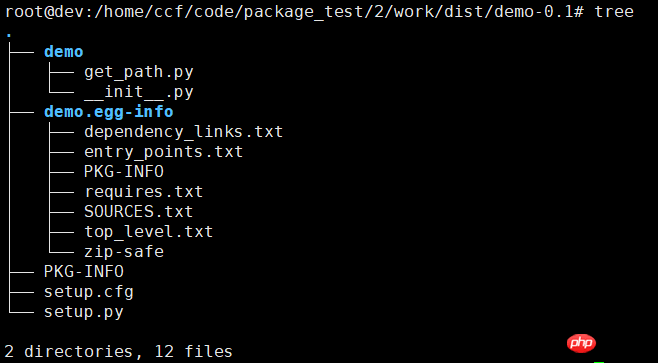The width and height of the screenshot is (658, 363).
Task: Click the green terminal cursor block
Action: (x=599, y=362)
